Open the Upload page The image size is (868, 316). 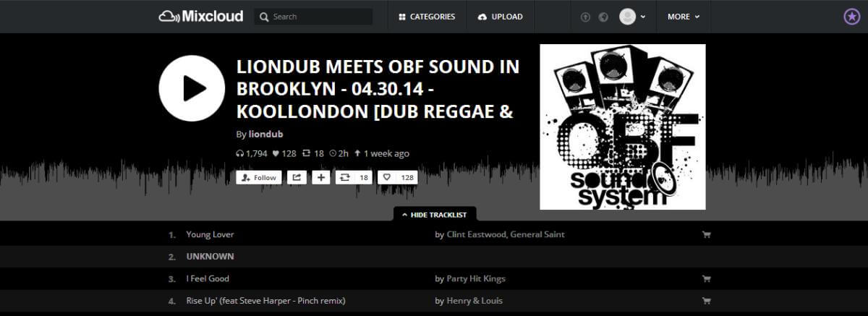point(500,17)
